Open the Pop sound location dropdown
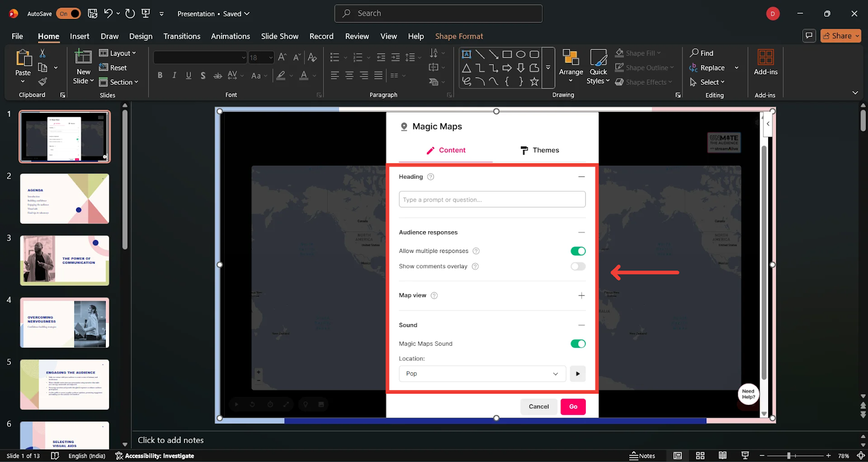The height and width of the screenshot is (462, 868). pyautogui.click(x=482, y=374)
